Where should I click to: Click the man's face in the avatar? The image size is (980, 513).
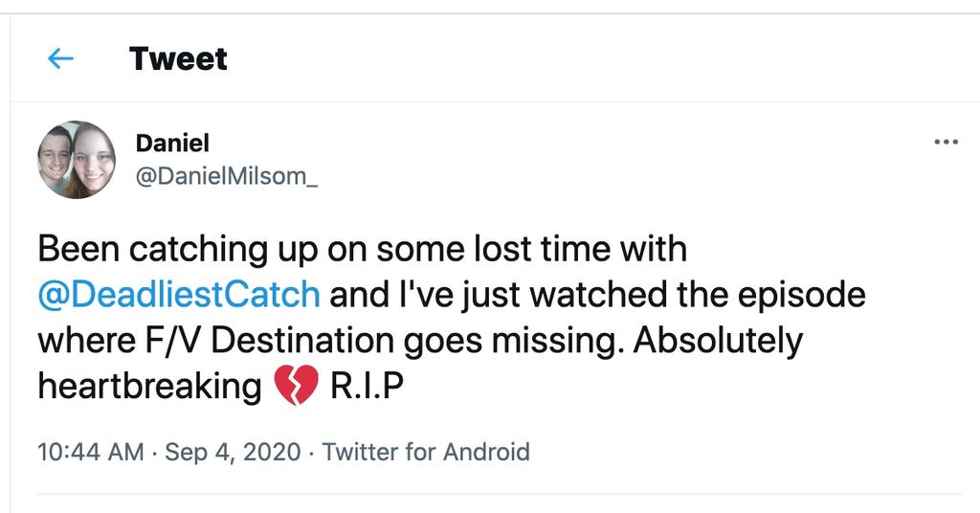click(x=57, y=156)
